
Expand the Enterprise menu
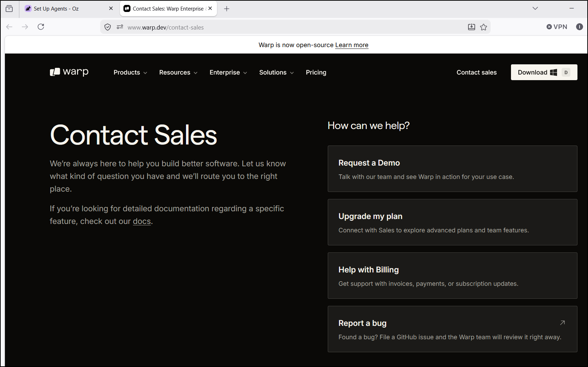(228, 72)
